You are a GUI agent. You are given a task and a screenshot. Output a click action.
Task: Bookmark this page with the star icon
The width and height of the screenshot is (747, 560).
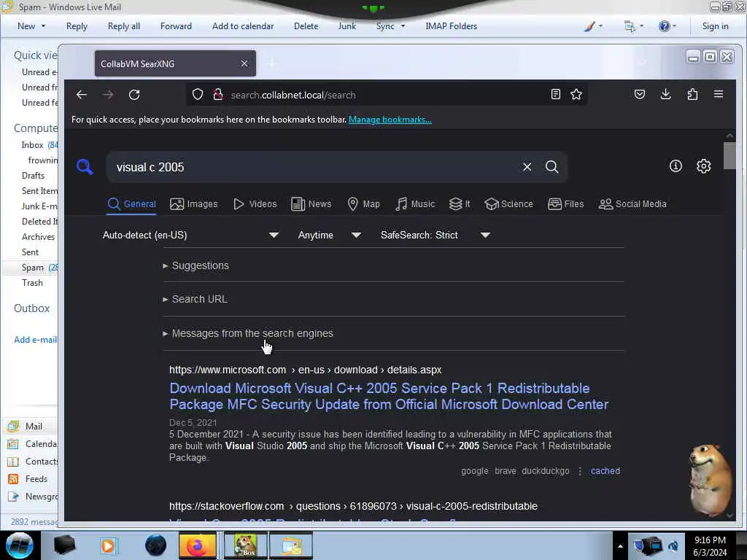click(x=576, y=94)
